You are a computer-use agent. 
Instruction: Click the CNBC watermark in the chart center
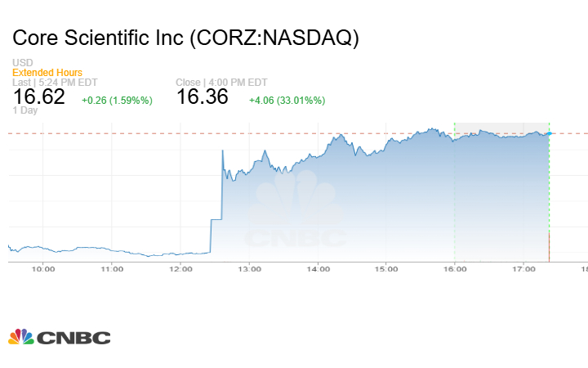296,215
